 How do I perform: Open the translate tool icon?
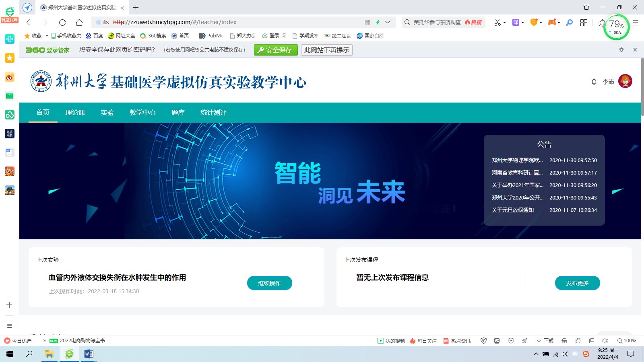click(516, 23)
